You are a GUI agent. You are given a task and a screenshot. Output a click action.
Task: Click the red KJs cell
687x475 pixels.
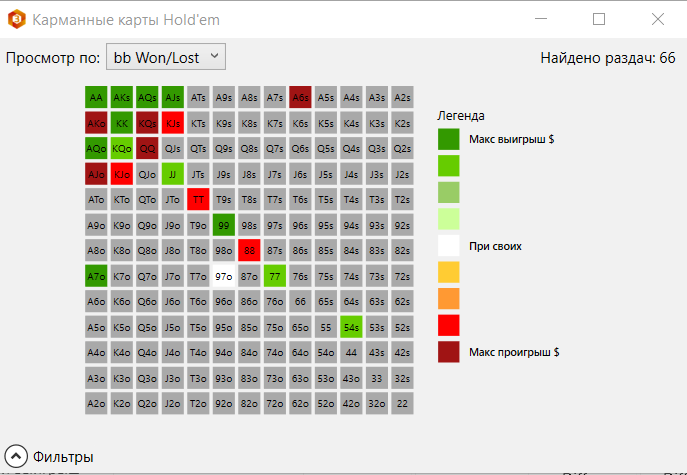(173, 123)
